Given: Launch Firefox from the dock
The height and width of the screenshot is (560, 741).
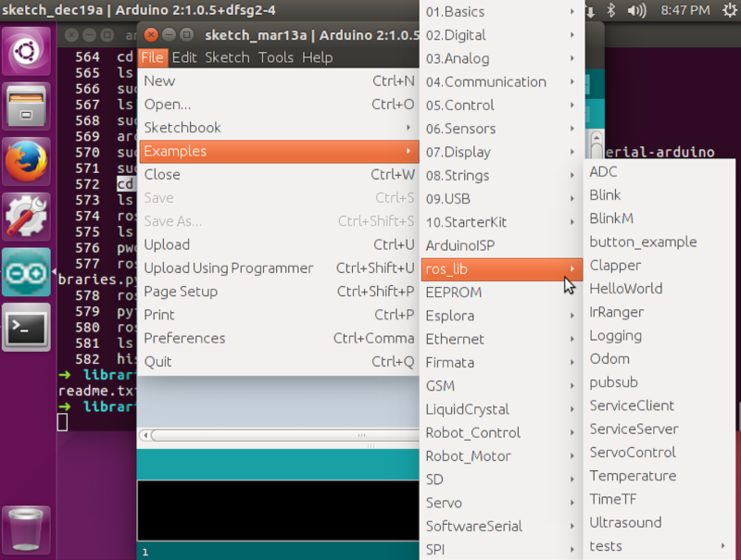Looking at the screenshot, I should (27, 161).
